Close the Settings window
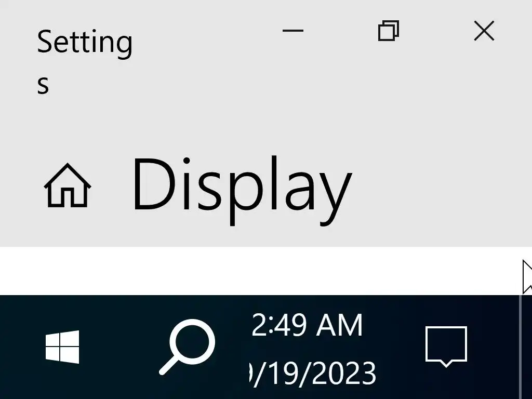This screenshot has height=399, width=532. 484,31
